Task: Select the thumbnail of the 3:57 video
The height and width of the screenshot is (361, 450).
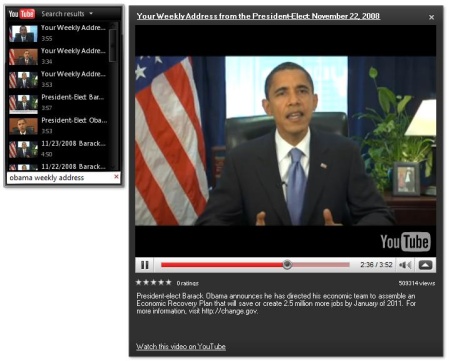Action: [23, 103]
